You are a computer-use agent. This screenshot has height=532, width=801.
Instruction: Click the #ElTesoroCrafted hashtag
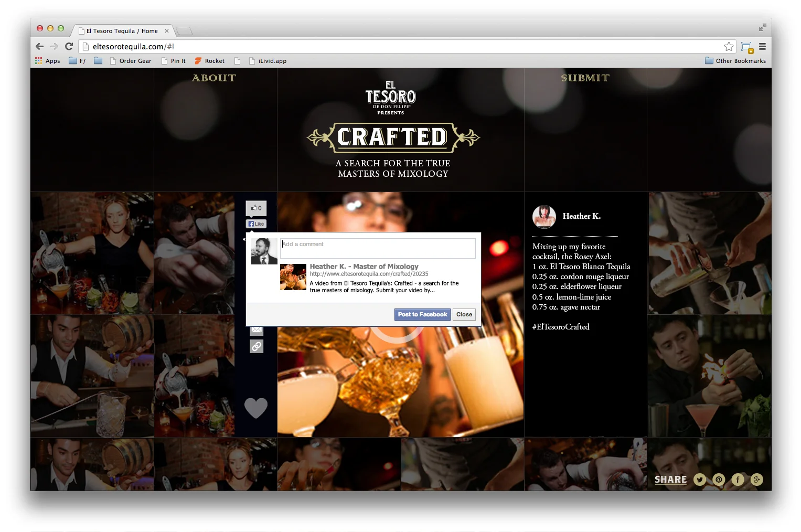click(x=561, y=327)
